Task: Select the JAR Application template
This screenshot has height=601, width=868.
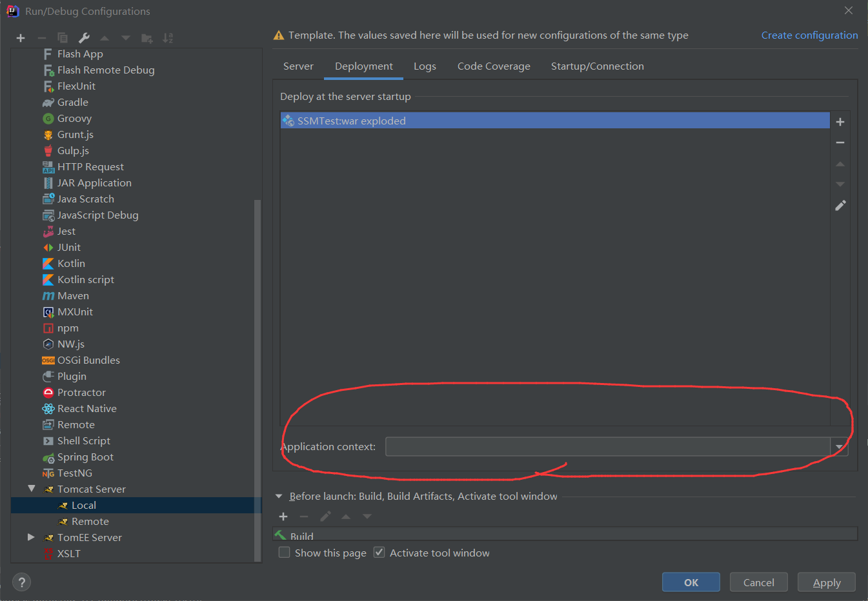Action: click(94, 183)
